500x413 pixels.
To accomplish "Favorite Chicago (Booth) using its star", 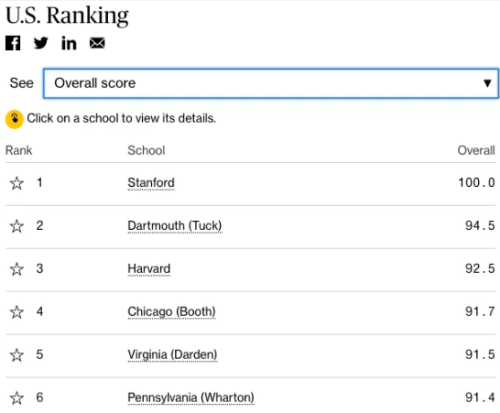I will click(17, 312).
